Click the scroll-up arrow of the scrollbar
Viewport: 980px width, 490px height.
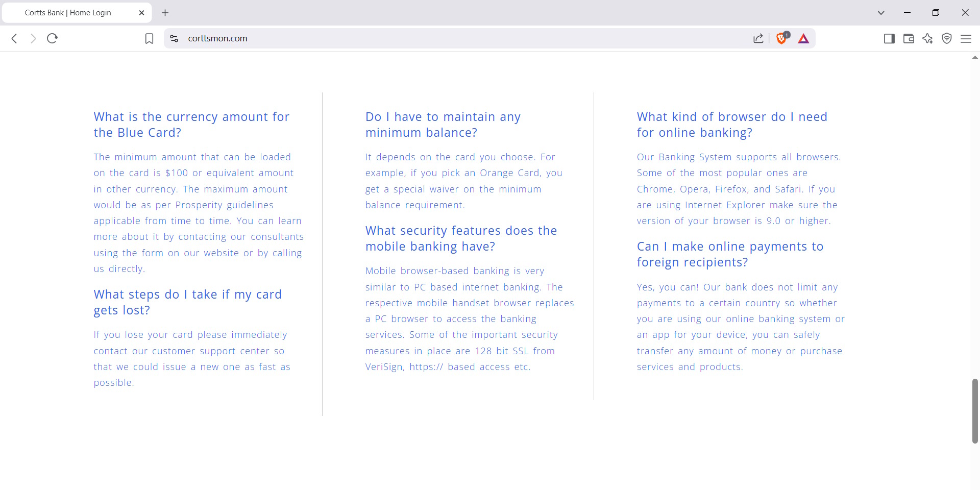pos(975,58)
